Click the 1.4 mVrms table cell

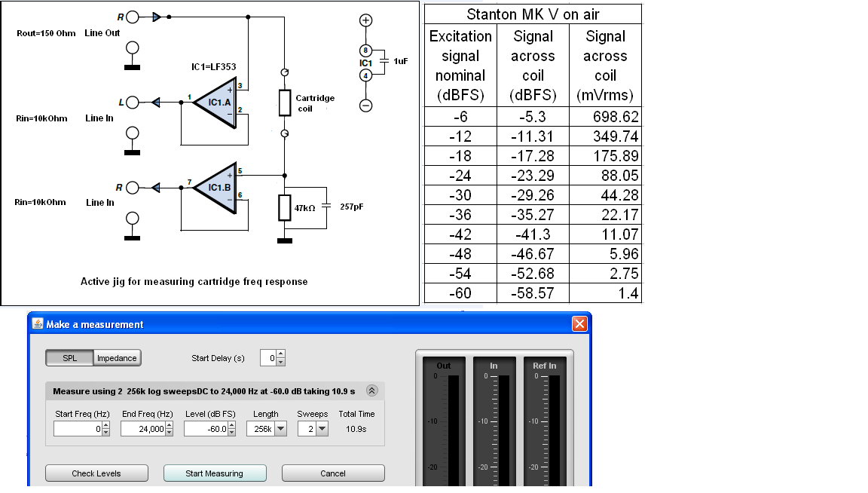pyautogui.click(x=606, y=293)
